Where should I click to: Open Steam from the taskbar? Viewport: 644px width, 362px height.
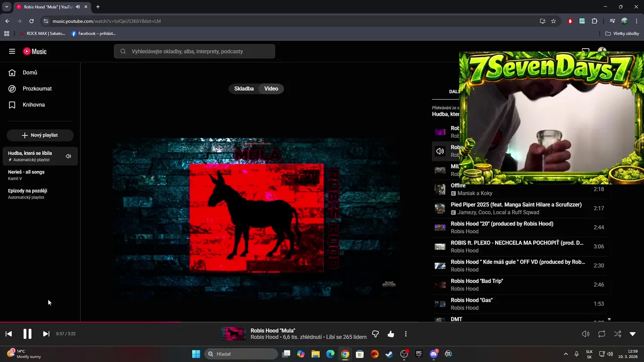pos(389,354)
